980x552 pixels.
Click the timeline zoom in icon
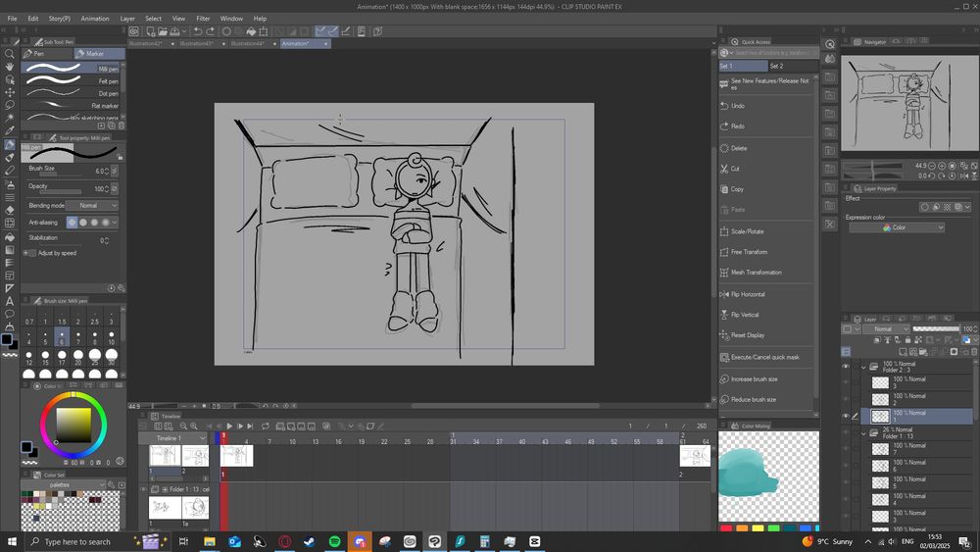pyautogui.click(x=194, y=426)
